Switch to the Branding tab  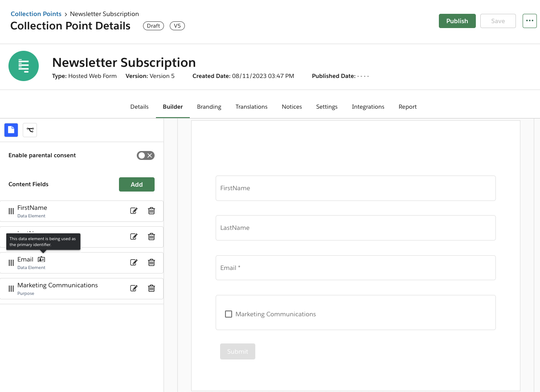coord(209,106)
